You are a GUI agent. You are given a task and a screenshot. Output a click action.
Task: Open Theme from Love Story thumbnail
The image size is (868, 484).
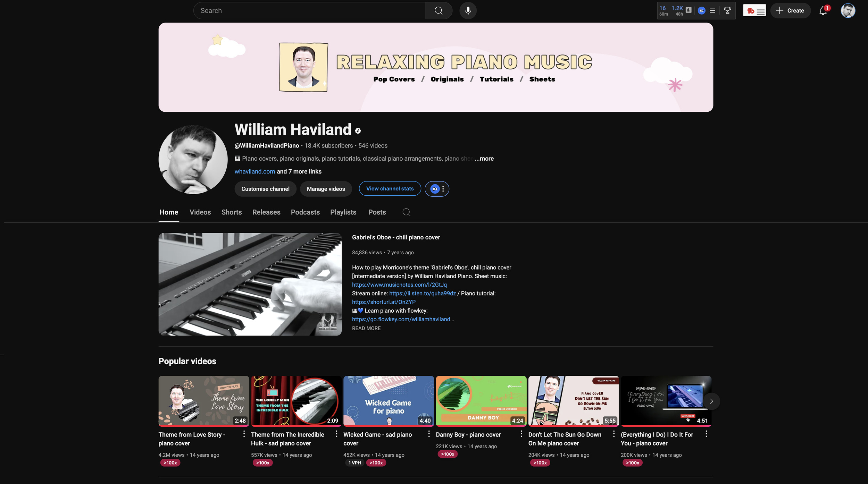[x=204, y=401]
